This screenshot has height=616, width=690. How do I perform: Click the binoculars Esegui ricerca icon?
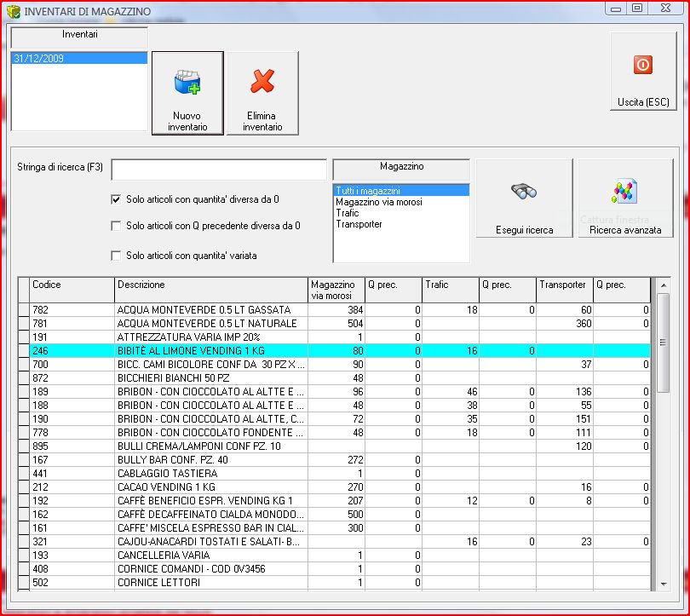click(x=524, y=191)
